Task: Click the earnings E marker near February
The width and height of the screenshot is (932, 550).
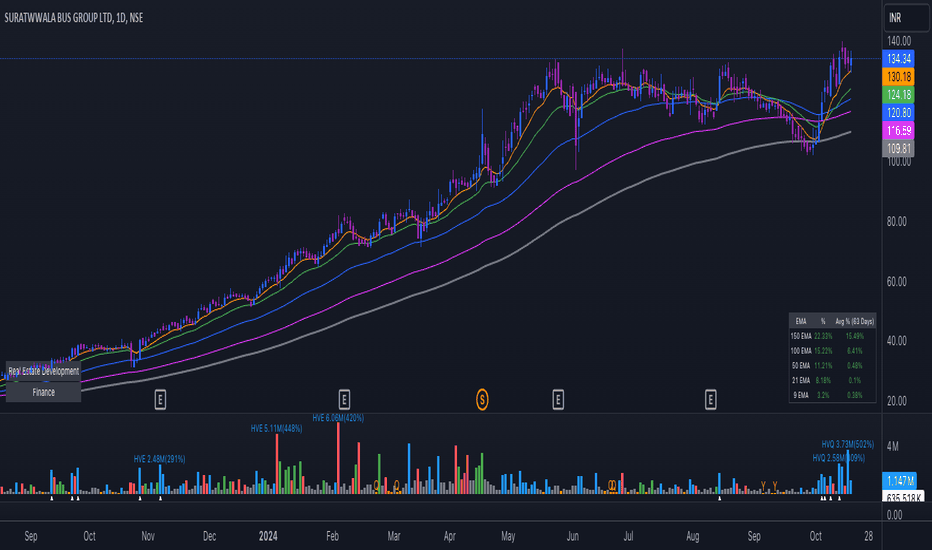Action: (344, 400)
